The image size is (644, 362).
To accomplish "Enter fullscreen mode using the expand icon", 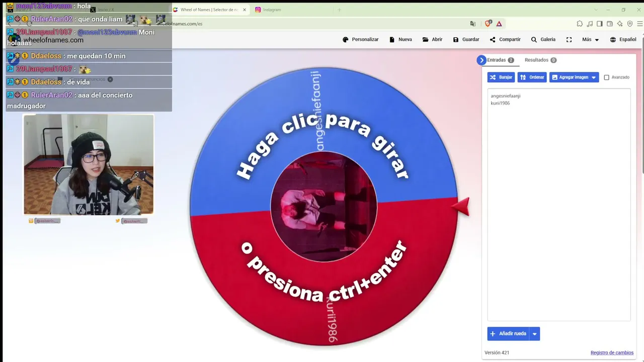I will (x=569, y=40).
